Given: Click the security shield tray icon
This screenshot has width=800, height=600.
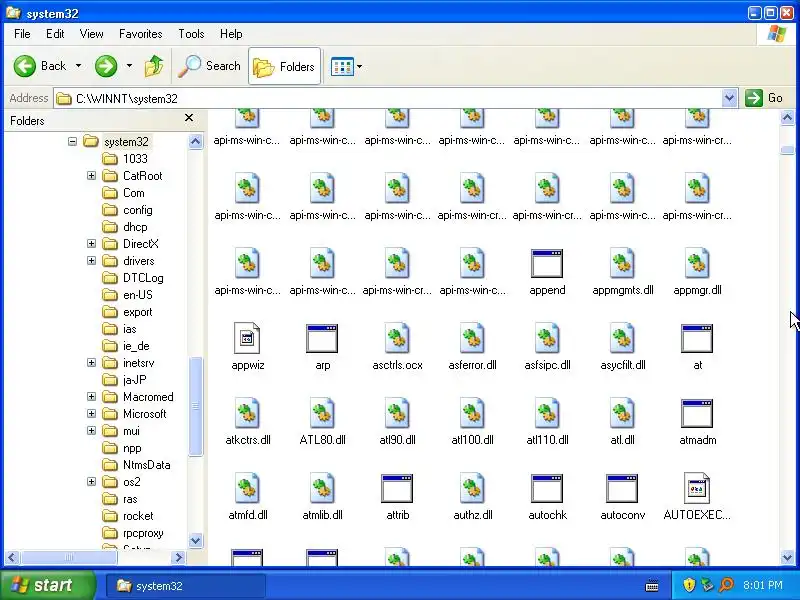Looking at the screenshot, I should click(x=689, y=585).
